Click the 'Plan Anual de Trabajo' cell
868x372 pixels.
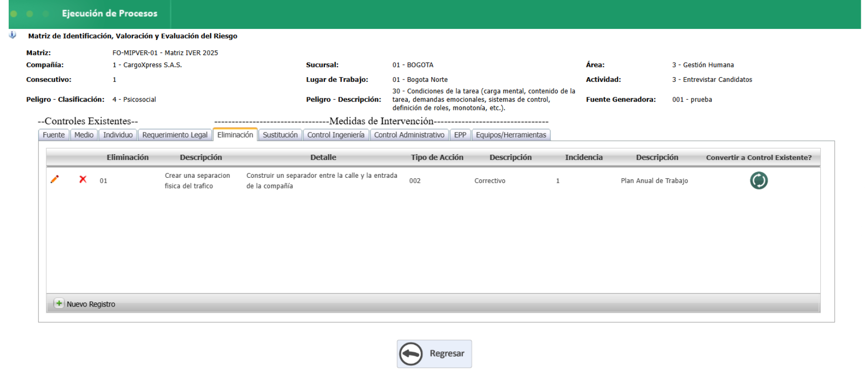coord(654,181)
